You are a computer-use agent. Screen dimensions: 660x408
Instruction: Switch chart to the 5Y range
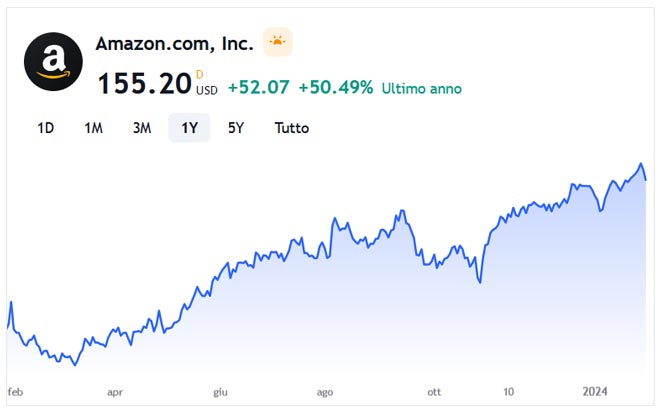point(236,128)
